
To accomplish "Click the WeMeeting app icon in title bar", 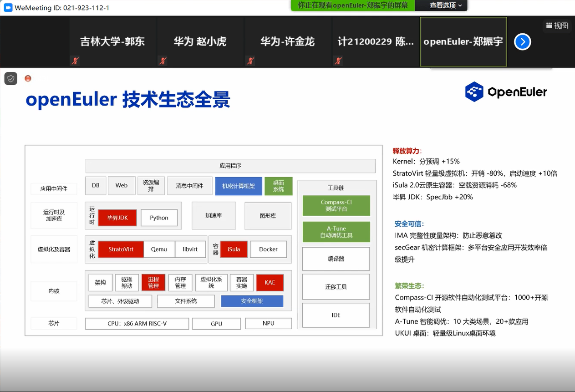I will [x=8, y=8].
